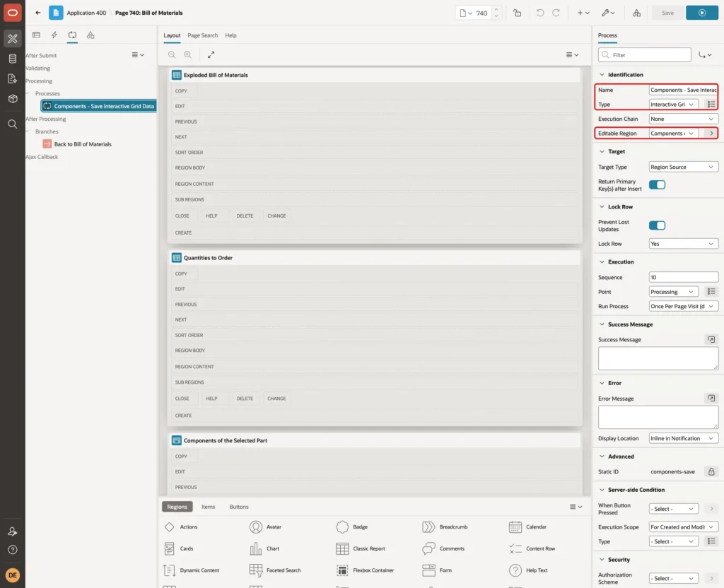
Task: Open the Display Location dropdown
Action: click(684, 438)
